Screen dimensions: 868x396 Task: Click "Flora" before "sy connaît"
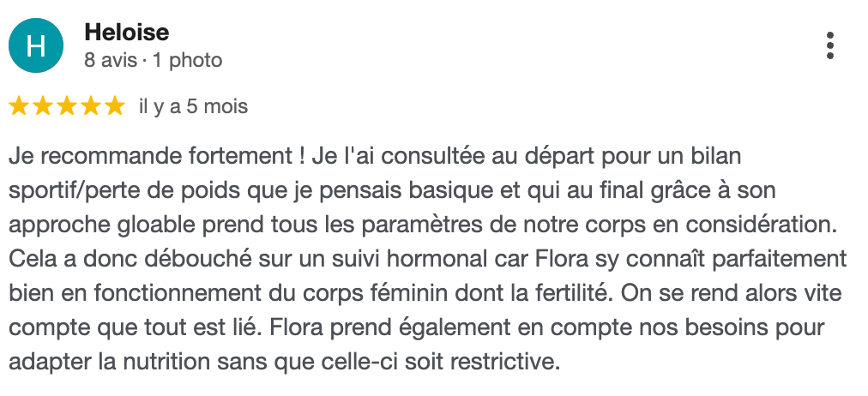(560, 259)
